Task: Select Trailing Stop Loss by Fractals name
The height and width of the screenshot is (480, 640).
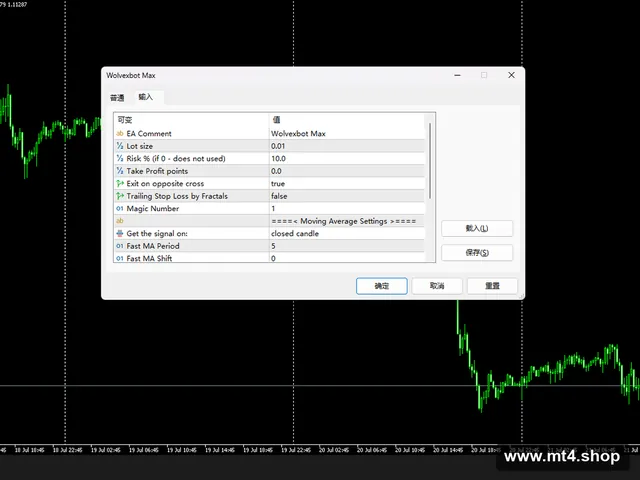Action: coord(177,196)
